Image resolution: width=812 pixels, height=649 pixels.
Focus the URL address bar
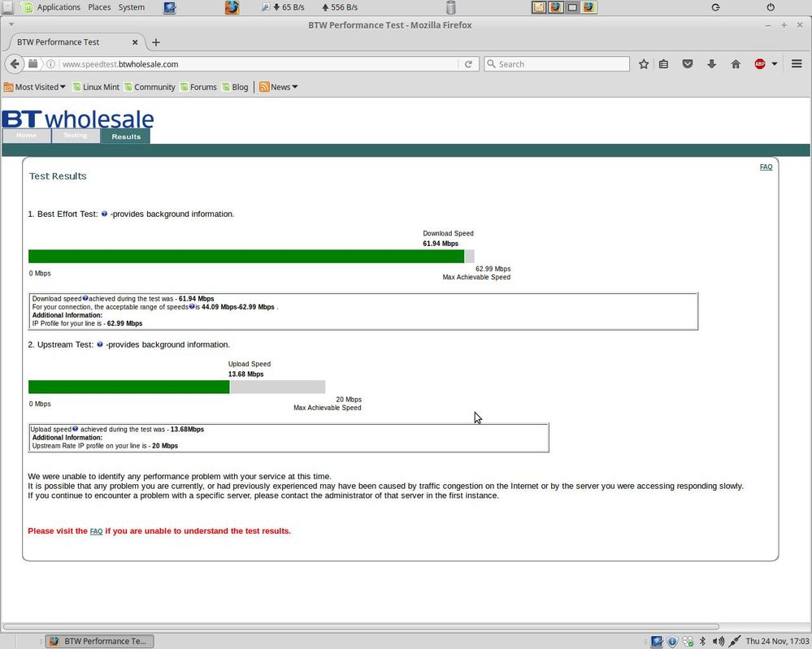pos(258,64)
